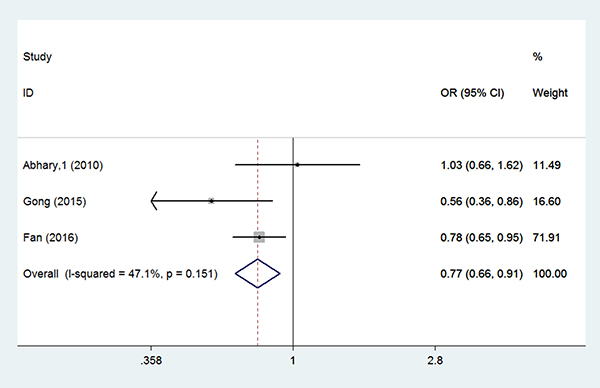This screenshot has width=600, height=388.
Task: Click the .358 axis tick label
Action: [151, 360]
